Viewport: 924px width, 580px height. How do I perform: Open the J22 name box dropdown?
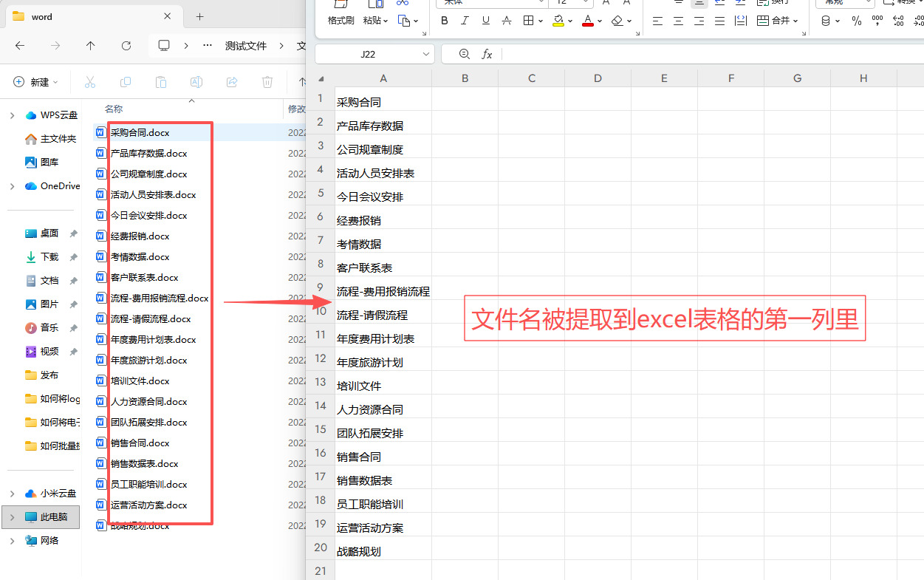click(426, 54)
